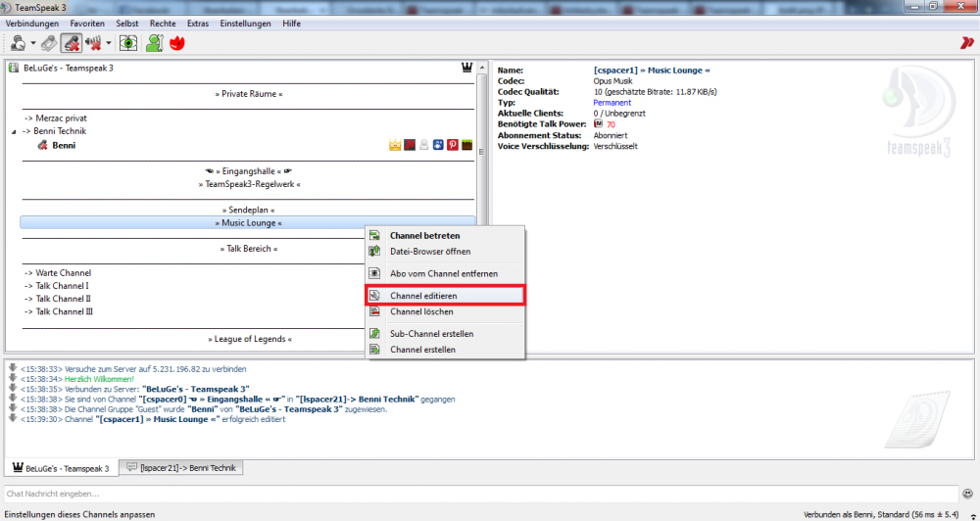The image size is (980, 521).
Task: Collapse the Benni Technik channel arrow
Action: point(14,132)
